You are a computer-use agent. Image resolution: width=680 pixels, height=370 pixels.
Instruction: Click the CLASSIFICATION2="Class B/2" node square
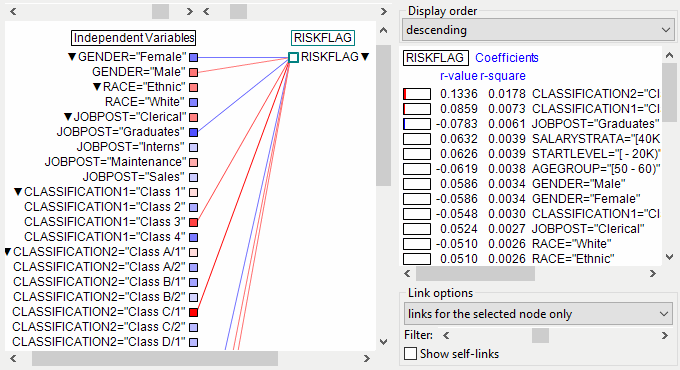click(x=194, y=297)
